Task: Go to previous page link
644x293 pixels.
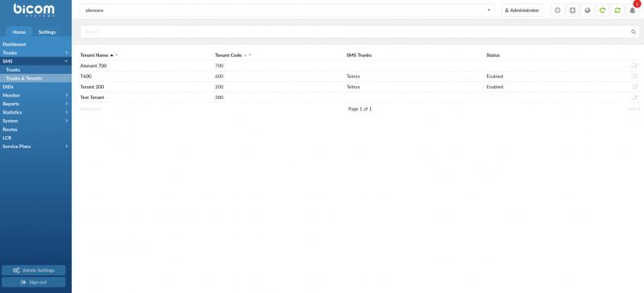Action: pyautogui.click(x=90, y=109)
